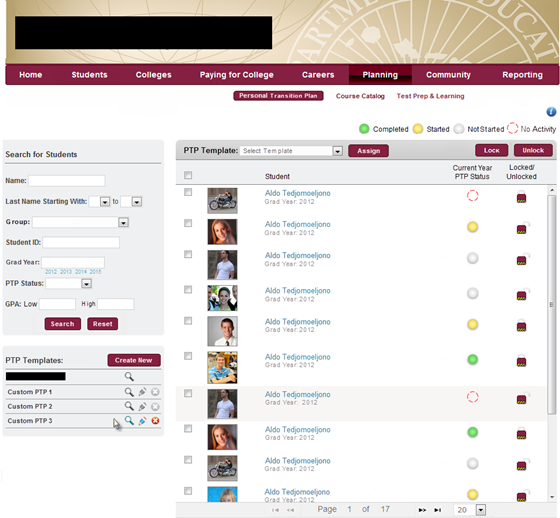Open the Students menu

click(x=89, y=75)
